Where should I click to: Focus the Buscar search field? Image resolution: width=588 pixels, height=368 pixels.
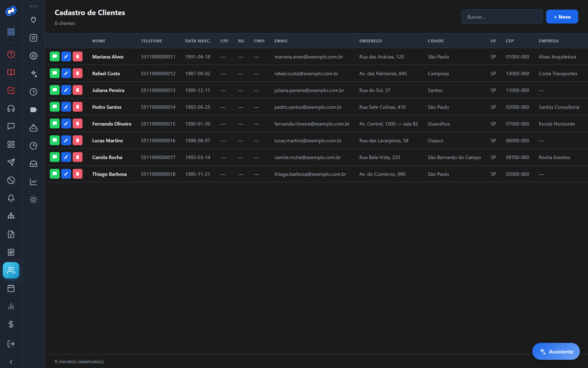coord(502,17)
